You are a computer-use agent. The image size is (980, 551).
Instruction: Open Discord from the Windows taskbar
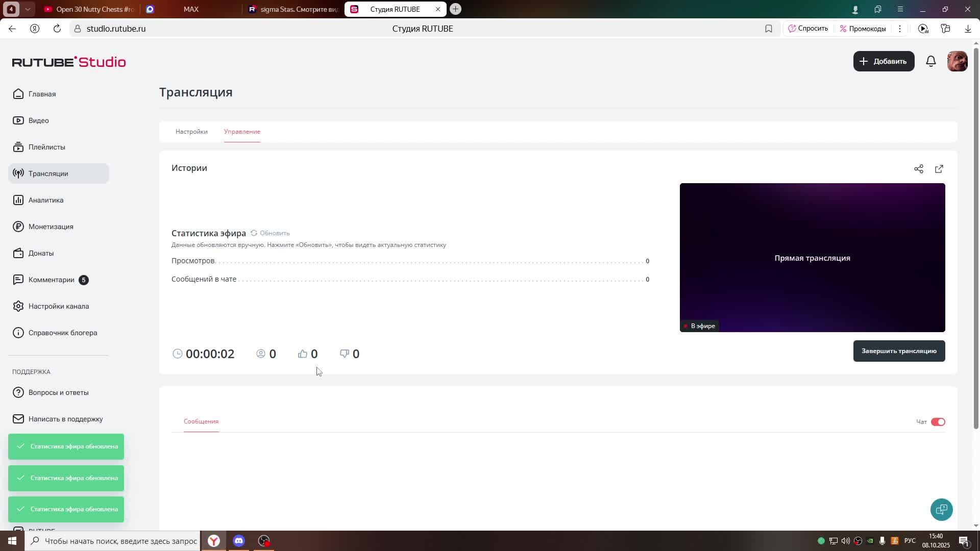pyautogui.click(x=239, y=541)
